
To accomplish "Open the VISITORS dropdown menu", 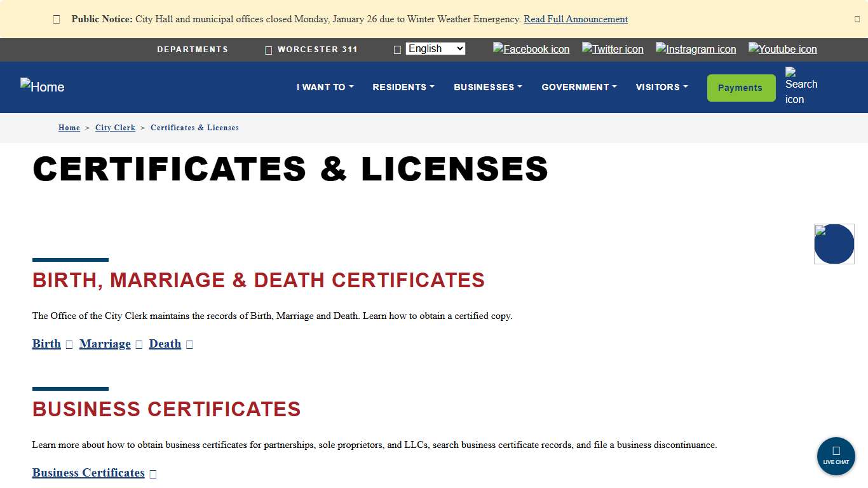I will [661, 87].
